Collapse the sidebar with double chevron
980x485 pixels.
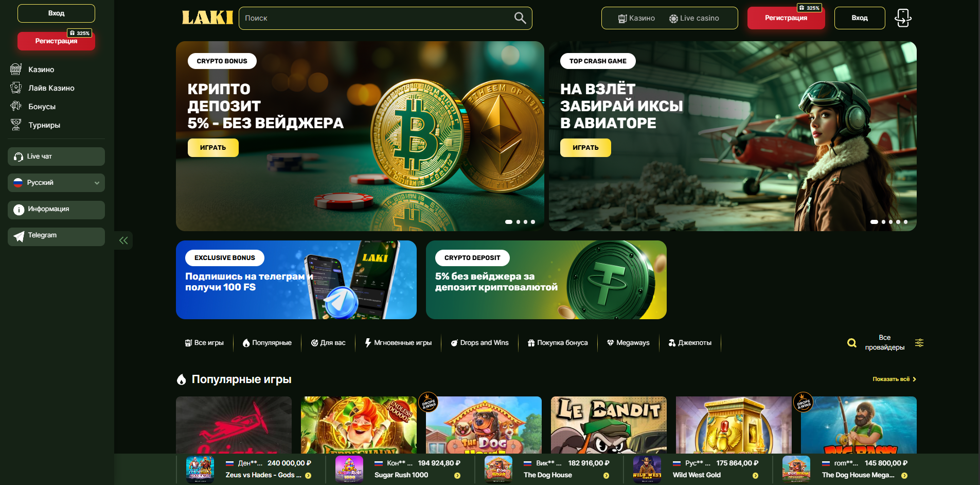(x=123, y=240)
